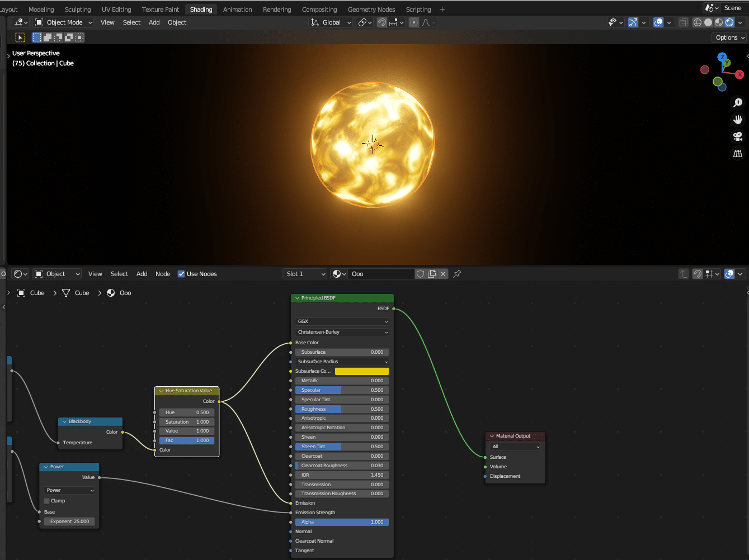Enable Clamp on the Power node
The width and height of the screenshot is (749, 560).
pyautogui.click(x=48, y=501)
